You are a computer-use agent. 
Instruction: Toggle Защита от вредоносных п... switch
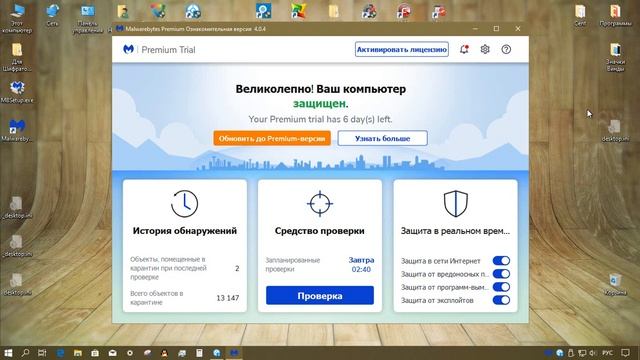pos(501,273)
